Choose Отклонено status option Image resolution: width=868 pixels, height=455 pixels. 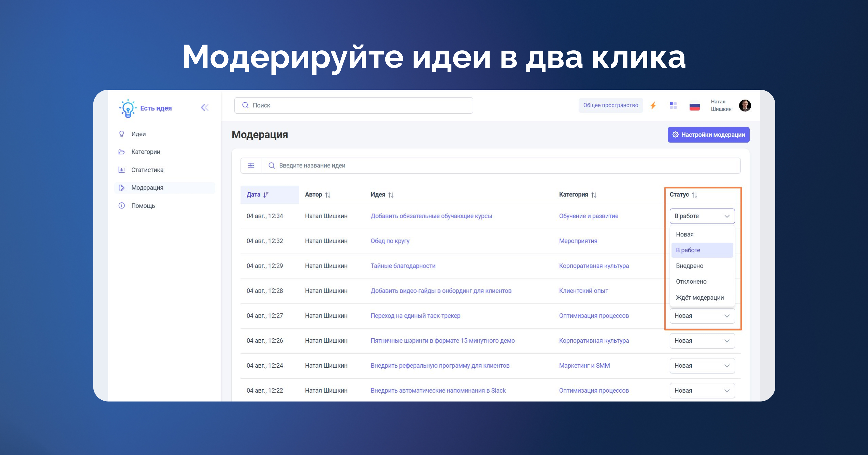(691, 282)
